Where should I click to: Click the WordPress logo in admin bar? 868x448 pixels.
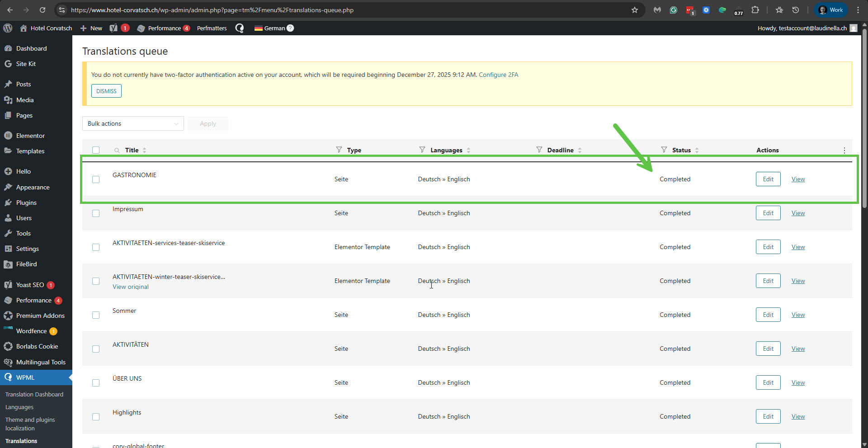[x=8, y=28]
